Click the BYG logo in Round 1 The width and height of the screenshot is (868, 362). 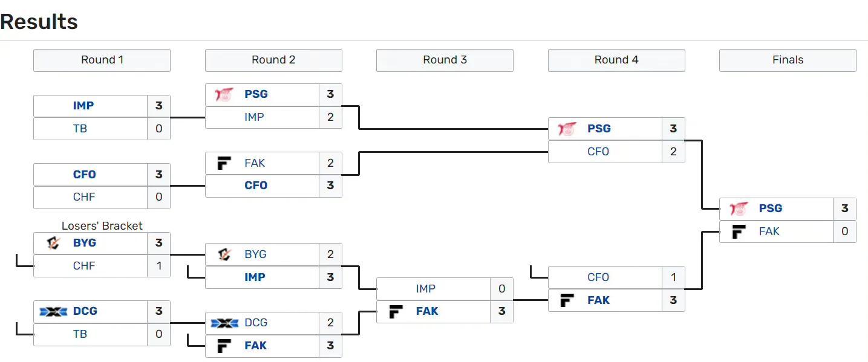(53, 243)
